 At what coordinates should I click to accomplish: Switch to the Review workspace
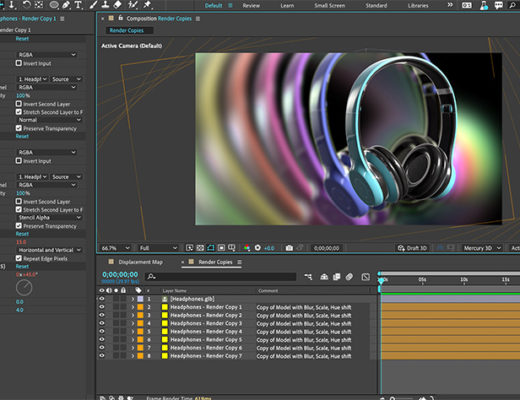pos(251,5)
